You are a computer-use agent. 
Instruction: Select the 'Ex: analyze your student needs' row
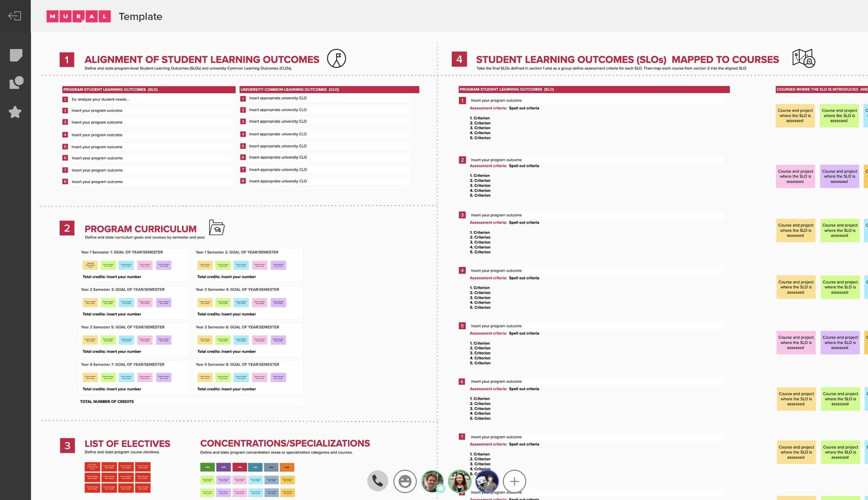[148, 99]
